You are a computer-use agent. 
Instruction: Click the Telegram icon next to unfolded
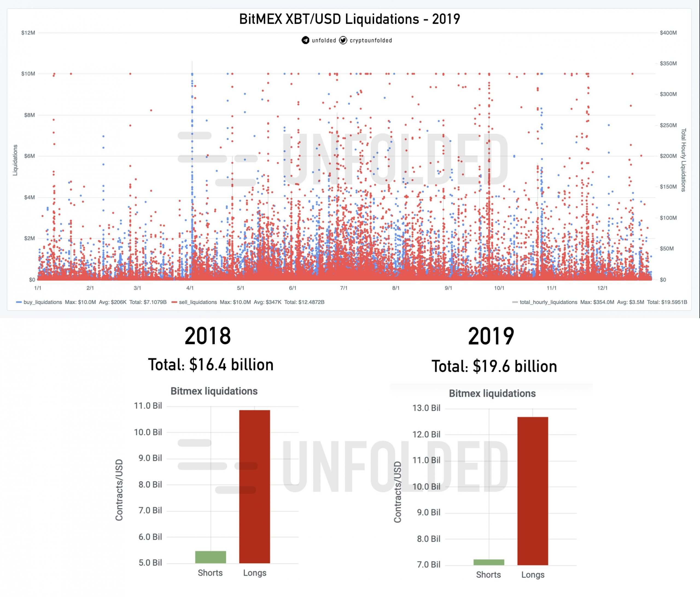pyautogui.click(x=305, y=40)
